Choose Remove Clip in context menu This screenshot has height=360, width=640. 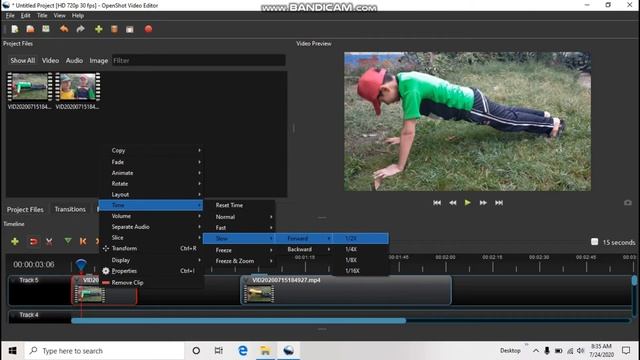pyautogui.click(x=151, y=282)
